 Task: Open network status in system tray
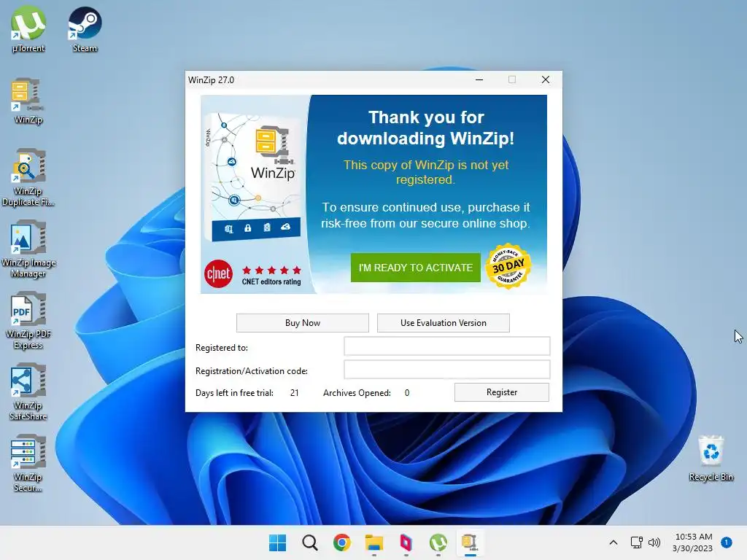point(636,542)
